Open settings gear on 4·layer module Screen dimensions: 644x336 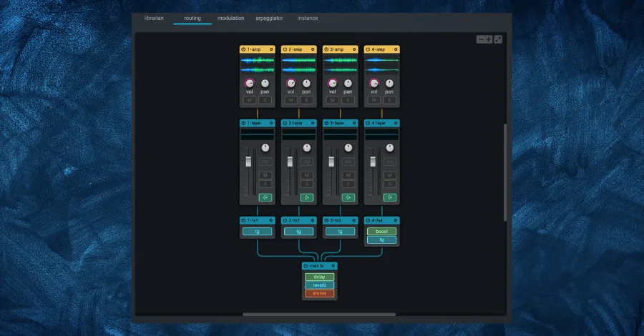click(396, 123)
